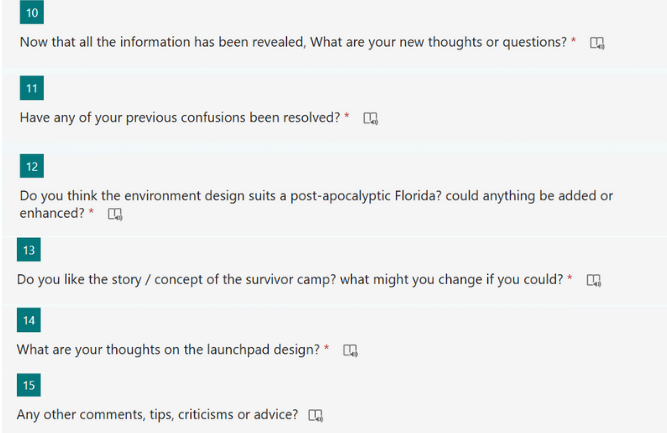Open Immersive Reader for launchpad design question
Image resolution: width=667 pixels, height=433 pixels.
pyautogui.click(x=351, y=350)
